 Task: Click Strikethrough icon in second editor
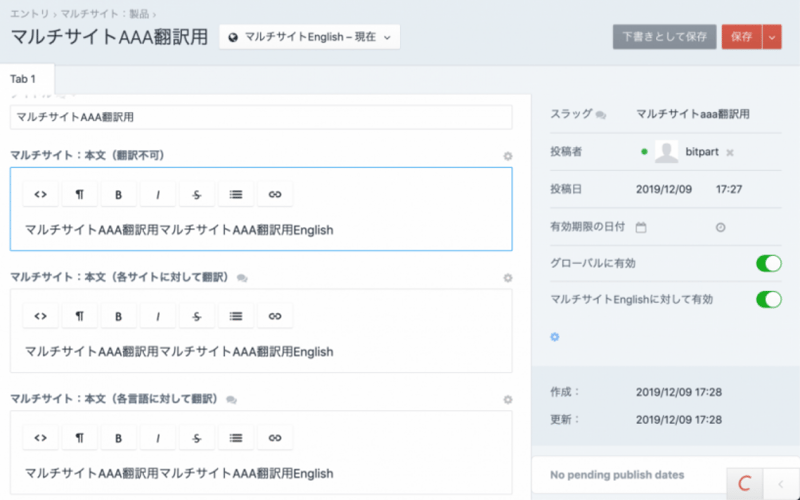[196, 316]
